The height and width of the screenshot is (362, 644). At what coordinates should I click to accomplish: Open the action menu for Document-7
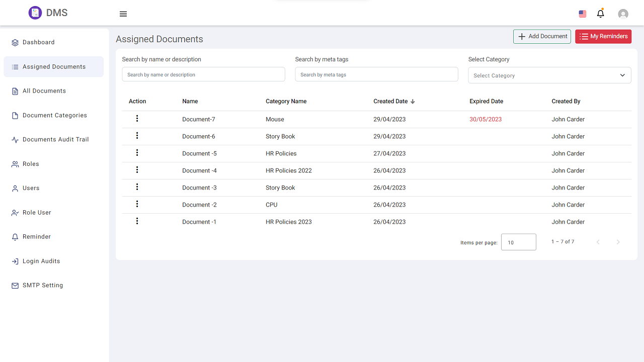pyautogui.click(x=137, y=119)
